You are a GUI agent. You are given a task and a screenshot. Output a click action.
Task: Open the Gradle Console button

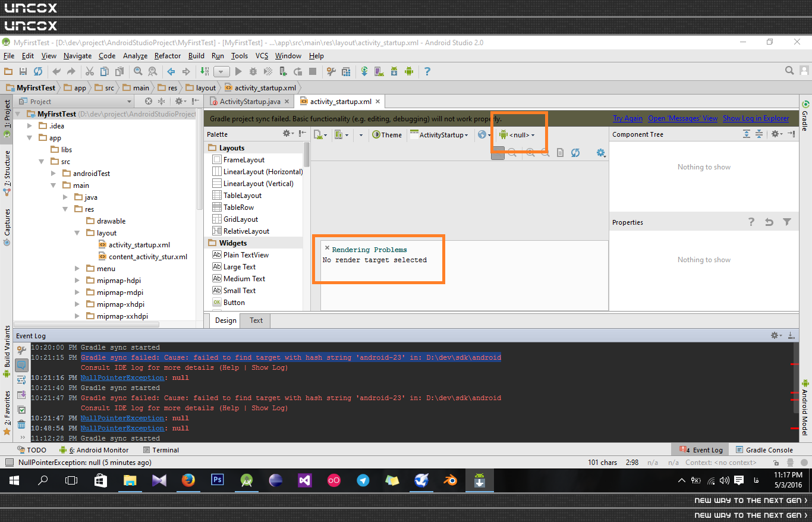click(764, 450)
